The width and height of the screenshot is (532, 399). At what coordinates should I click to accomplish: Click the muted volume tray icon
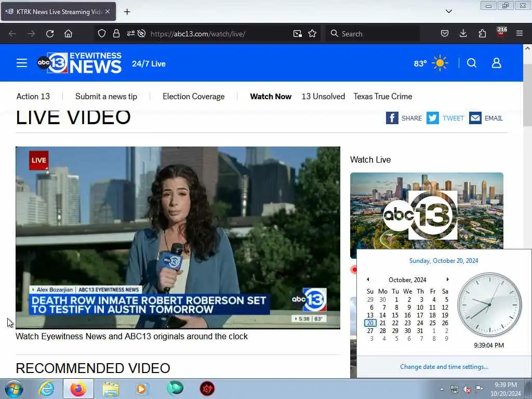click(467, 390)
